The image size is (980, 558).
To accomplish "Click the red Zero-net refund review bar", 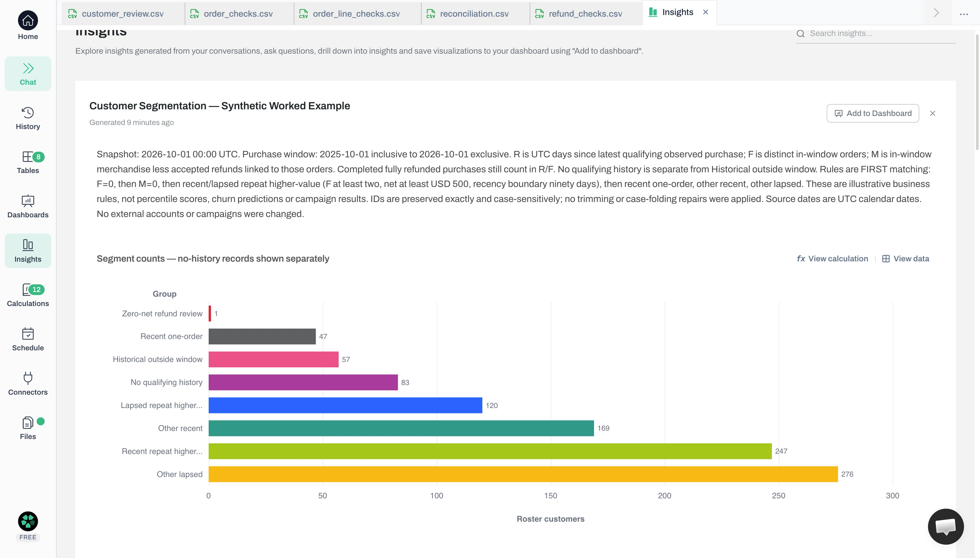I will [x=210, y=313].
